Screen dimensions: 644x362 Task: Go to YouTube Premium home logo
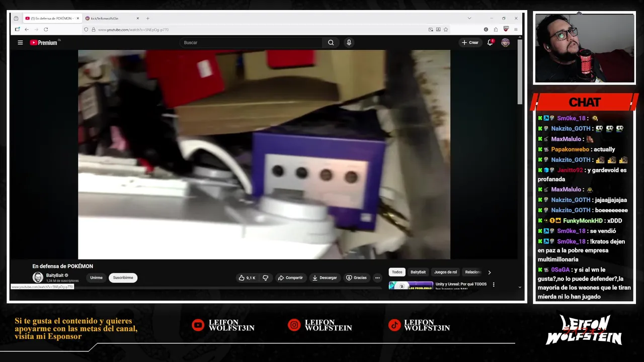pyautogui.click(x=45, y=43)
